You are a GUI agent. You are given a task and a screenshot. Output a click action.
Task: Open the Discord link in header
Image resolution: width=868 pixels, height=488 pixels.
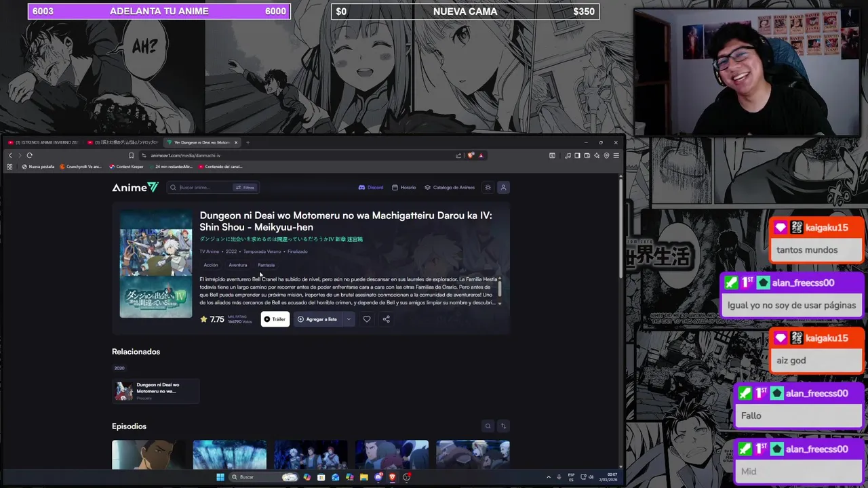coord(371,188)
